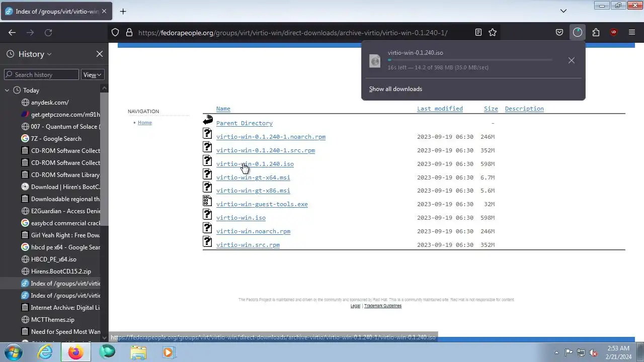Click the Firefox taskbar icon

pyautogui.click(x=76, y=352)
